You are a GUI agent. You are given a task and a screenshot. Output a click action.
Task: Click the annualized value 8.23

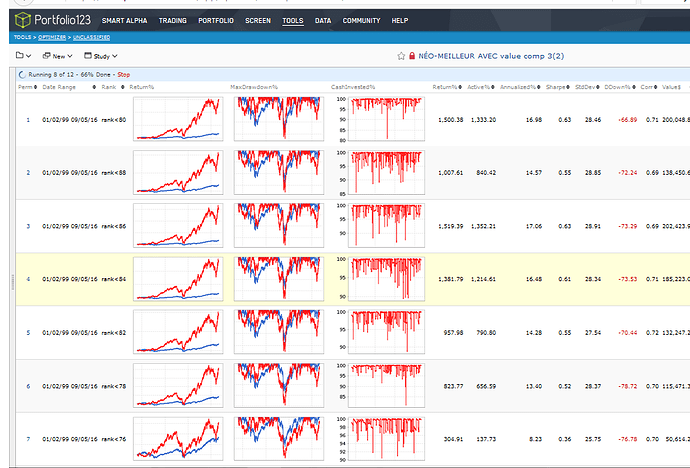coord(536,439)
